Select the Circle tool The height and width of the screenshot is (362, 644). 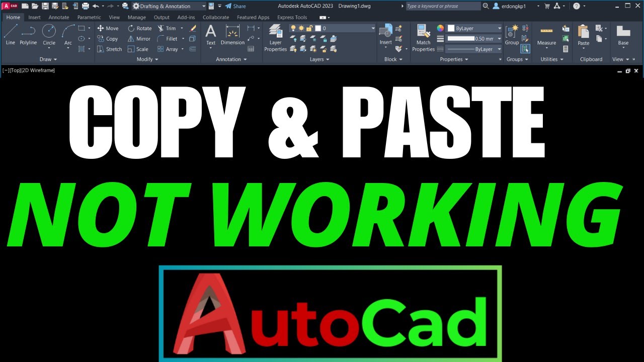click(x=49, y=35)
